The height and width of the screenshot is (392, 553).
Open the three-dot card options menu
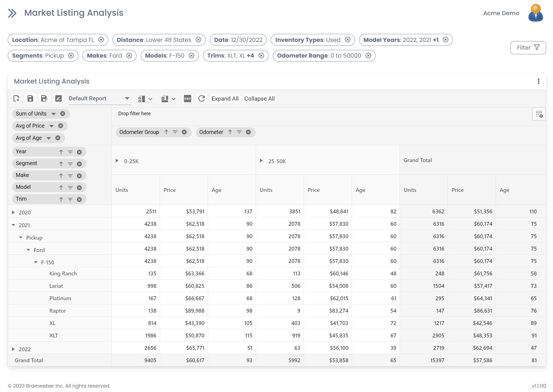point(538,81)
